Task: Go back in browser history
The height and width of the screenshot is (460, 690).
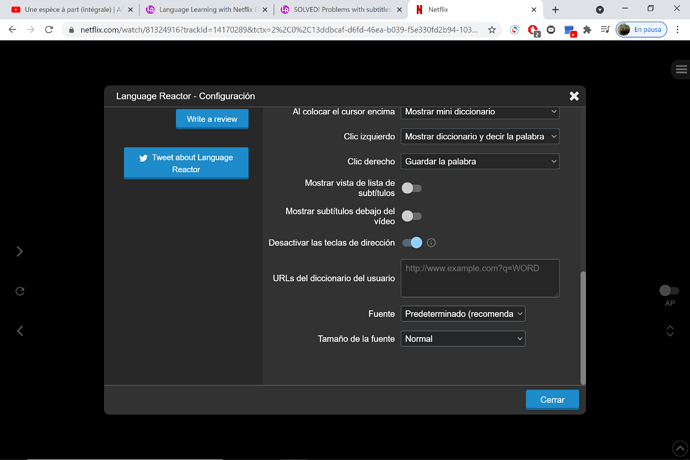Action: coord(12,29)
